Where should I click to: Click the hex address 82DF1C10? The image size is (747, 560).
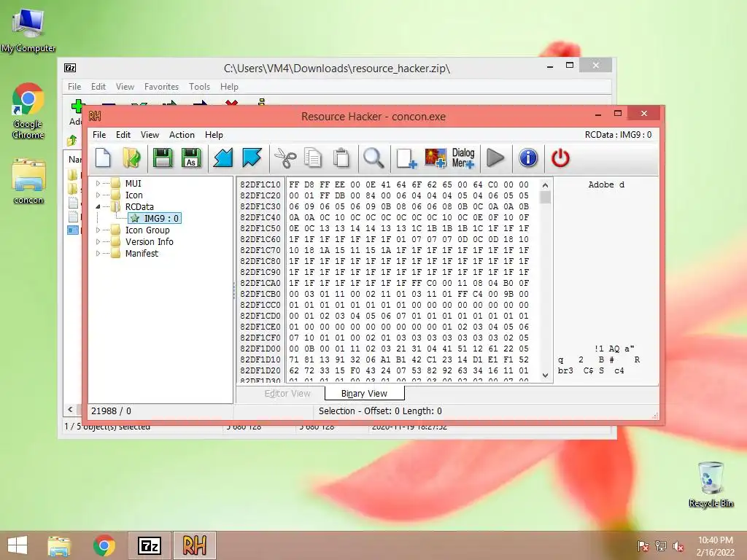coord(260,184)
